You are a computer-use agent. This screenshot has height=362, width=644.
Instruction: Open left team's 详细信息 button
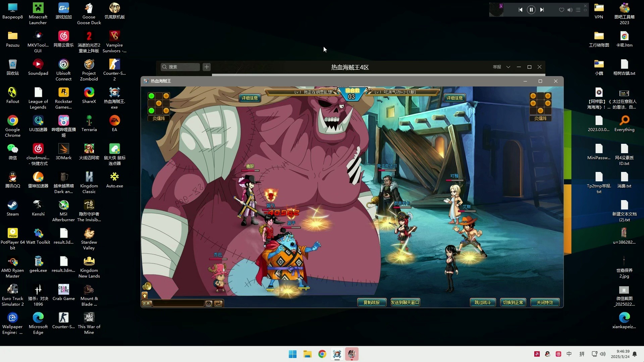click(x=250, y=98)
